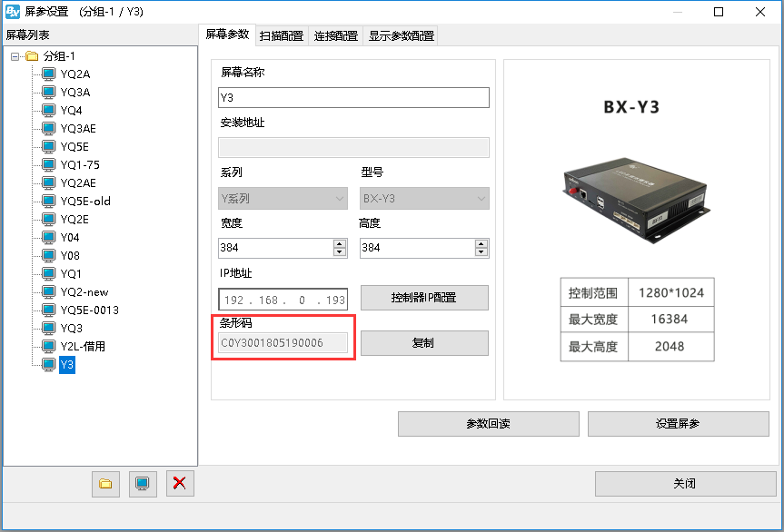Open the 型号 model dropdown
The height and width of the screenshot is (532, 784).
coord(424,198)
